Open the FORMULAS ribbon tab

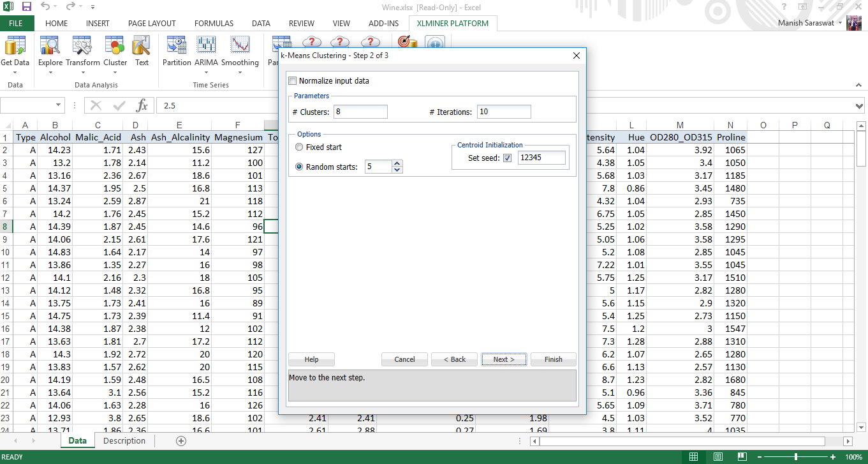[x=214, y=24]
